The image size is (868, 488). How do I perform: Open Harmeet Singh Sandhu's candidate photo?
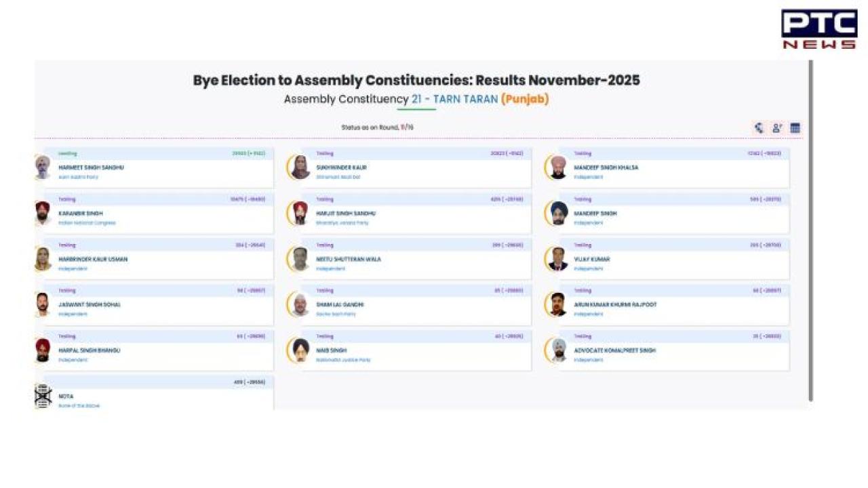tap(43, 167)
